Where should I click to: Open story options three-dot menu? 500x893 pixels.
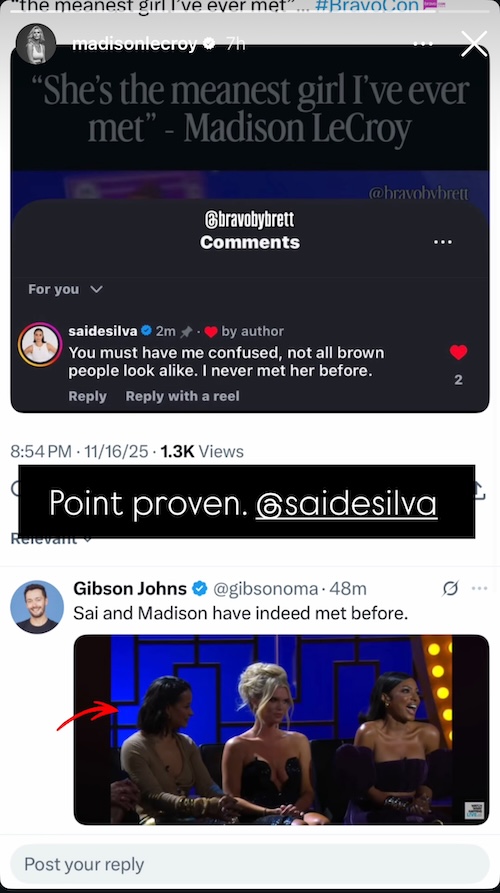[x=423, y=44]
